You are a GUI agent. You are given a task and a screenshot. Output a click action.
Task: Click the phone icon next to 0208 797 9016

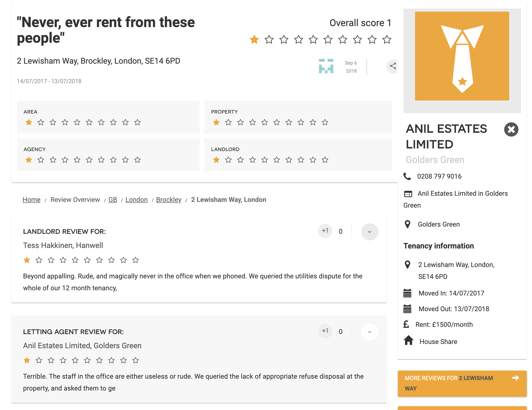tap(407, 176)
